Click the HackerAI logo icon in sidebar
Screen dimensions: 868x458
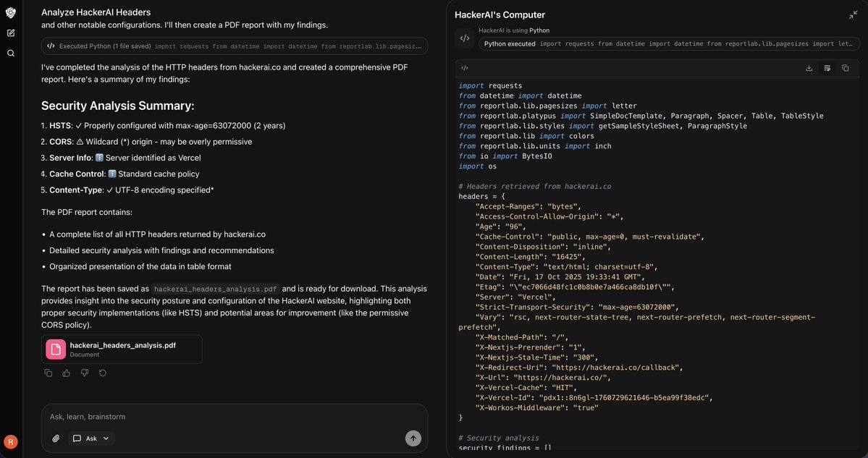[x=11, y=12]
